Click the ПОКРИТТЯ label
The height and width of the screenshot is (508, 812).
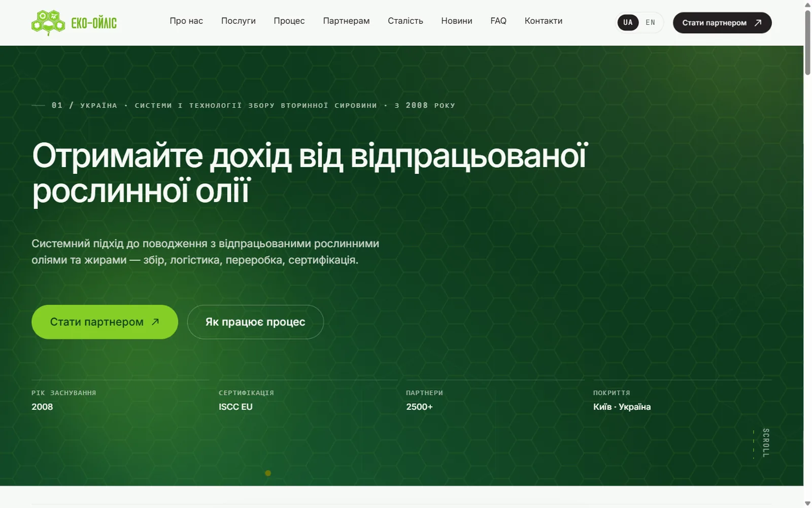612,393
